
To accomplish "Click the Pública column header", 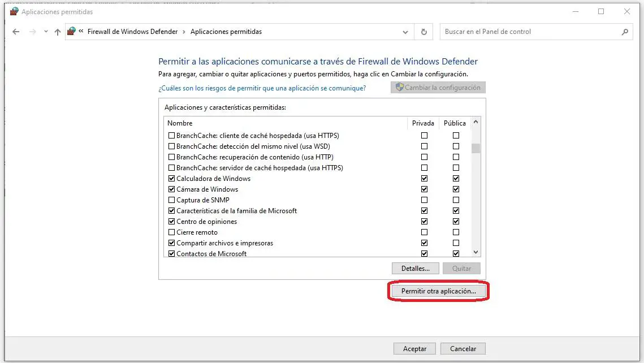I will (455, 123).
